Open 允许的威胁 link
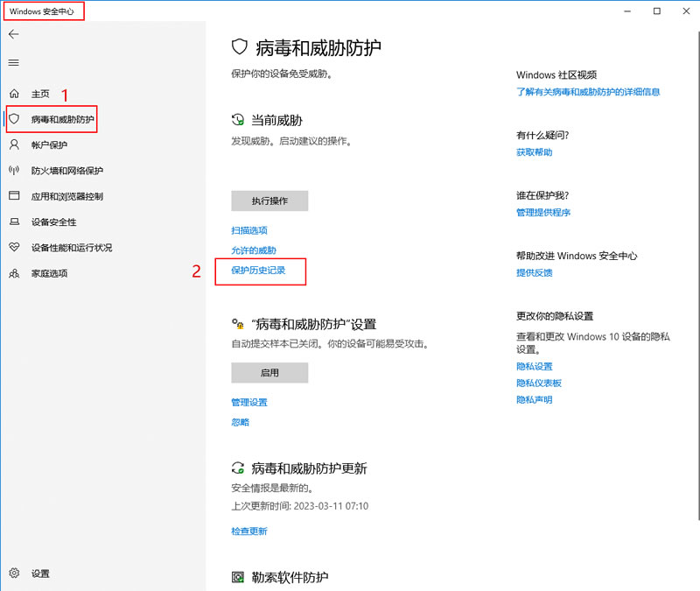The image size is (700, 591). [254, 250]
